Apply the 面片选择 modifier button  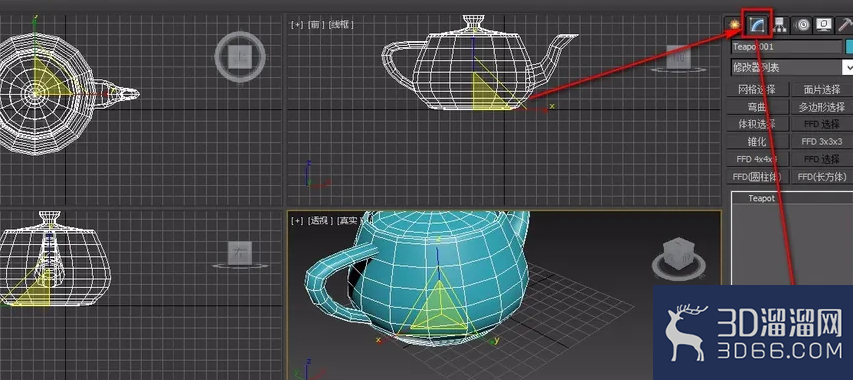[x=821, y=89]
